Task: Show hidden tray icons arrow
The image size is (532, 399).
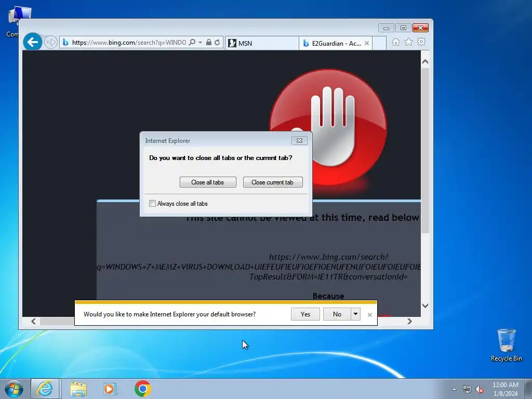Action: [454, 389]
